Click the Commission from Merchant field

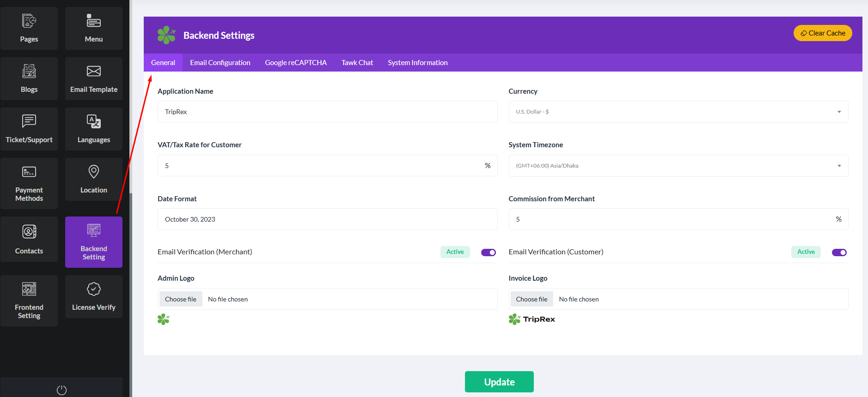[x=679, y=219]
